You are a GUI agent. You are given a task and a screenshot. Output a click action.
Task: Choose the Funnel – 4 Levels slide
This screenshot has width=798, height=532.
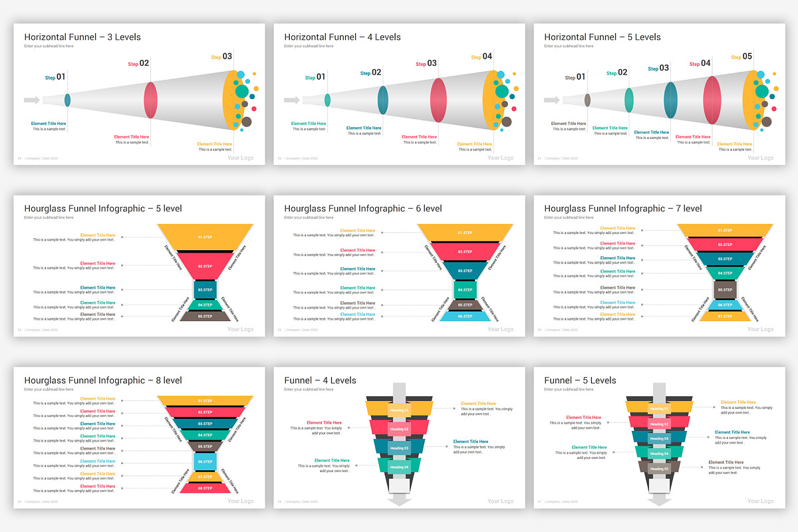pyautogui.click(x=399, y=438)
